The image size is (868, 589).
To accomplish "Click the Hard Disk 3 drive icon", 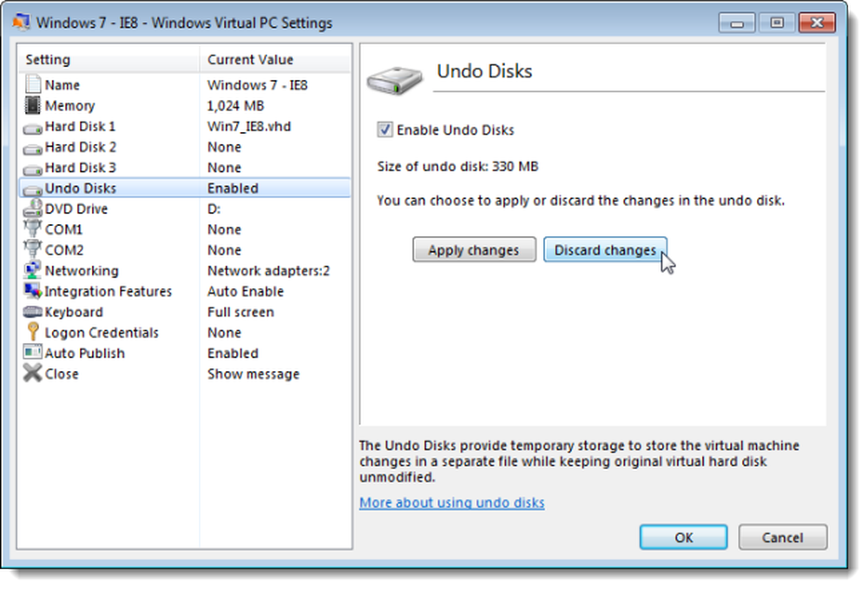I will coord(33,169).
